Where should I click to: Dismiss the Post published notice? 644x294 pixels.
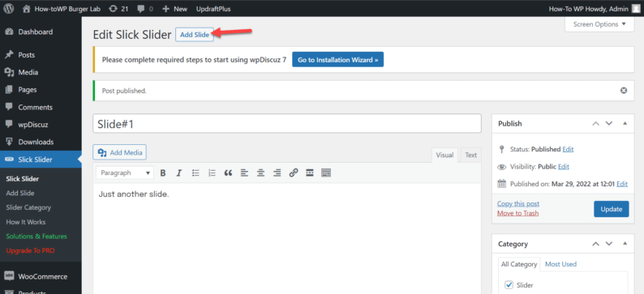point(624,91)
